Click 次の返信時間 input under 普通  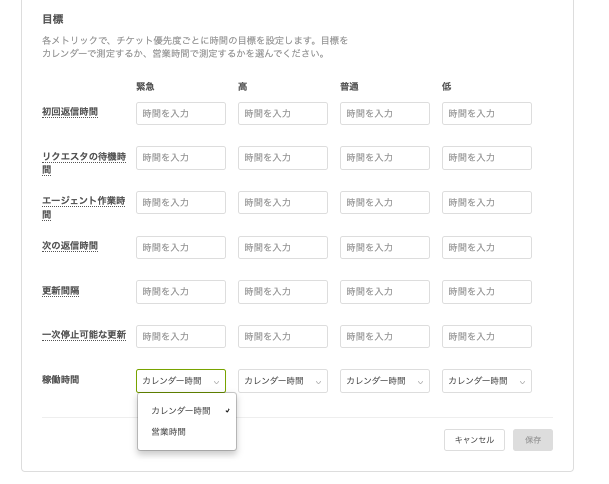[x=385, y=247]
